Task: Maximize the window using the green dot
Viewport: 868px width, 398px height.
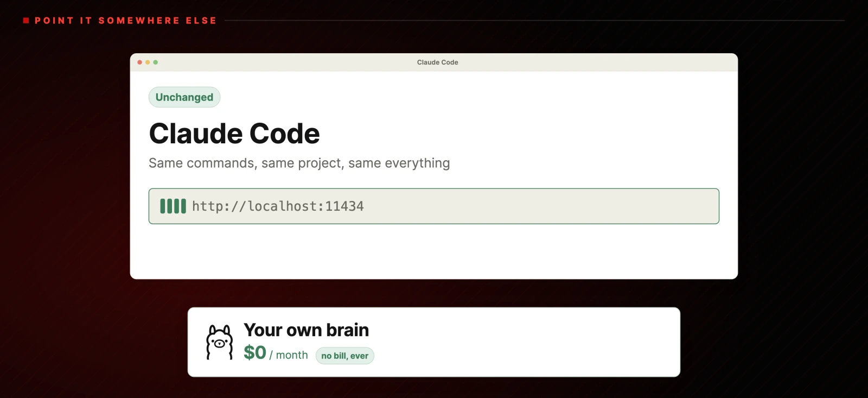Action: tap(156, 62)
